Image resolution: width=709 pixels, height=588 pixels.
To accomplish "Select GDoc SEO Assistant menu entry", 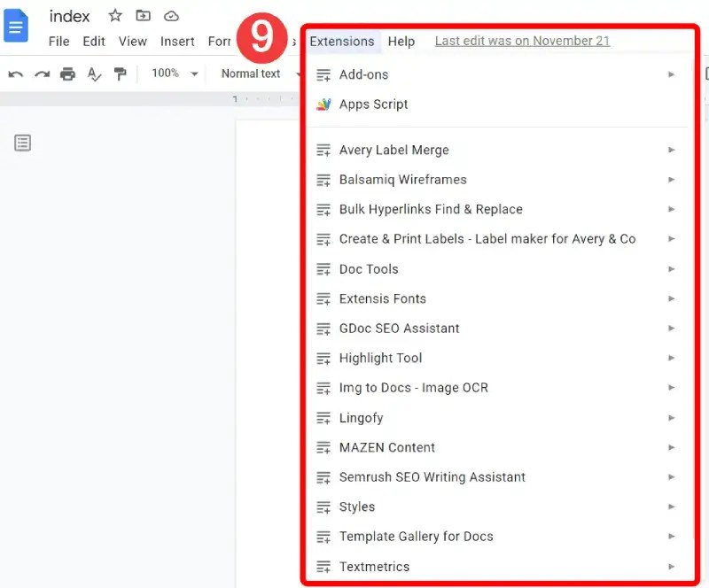I will (x=497, y=329).
